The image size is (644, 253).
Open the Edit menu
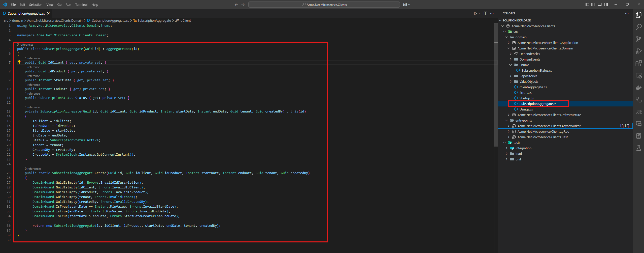22,5
